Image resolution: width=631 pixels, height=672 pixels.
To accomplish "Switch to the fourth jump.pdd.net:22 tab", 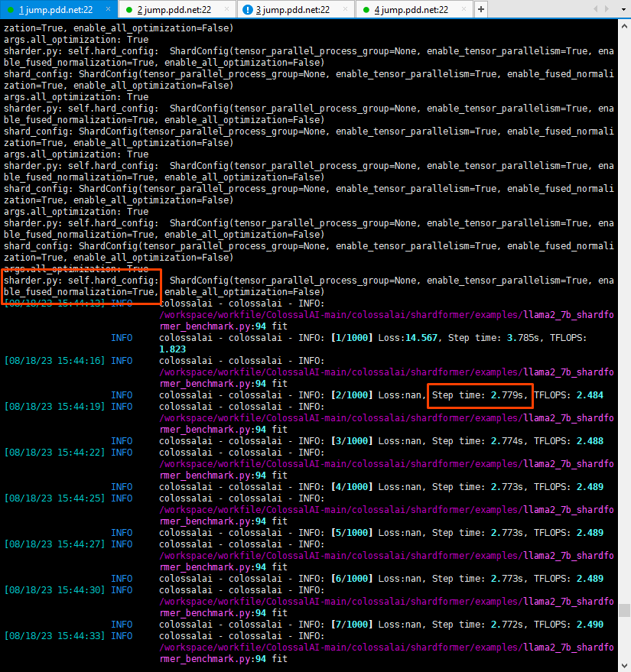I will [413, 9].
